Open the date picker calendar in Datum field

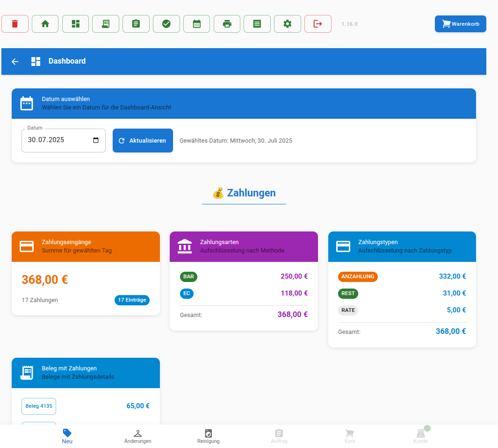tap(96, 140)
